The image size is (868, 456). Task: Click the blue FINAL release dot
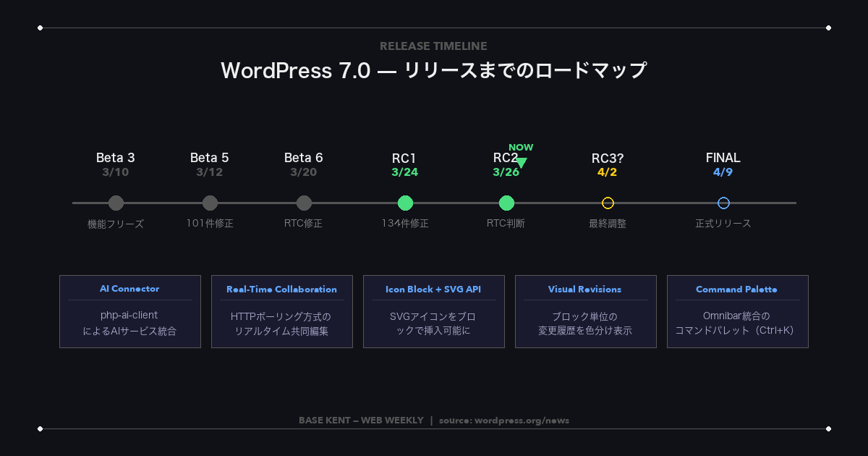pyautogui.click(x=723, y=203)
